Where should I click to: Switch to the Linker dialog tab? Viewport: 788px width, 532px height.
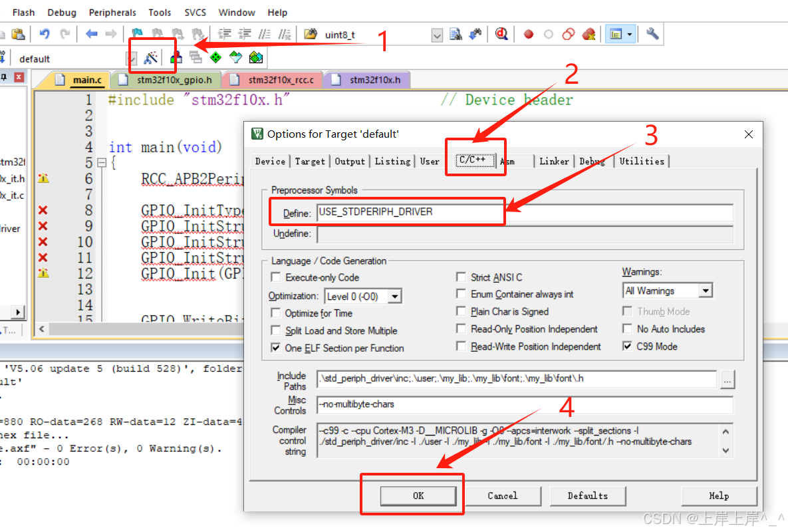[x=554, y=161]
